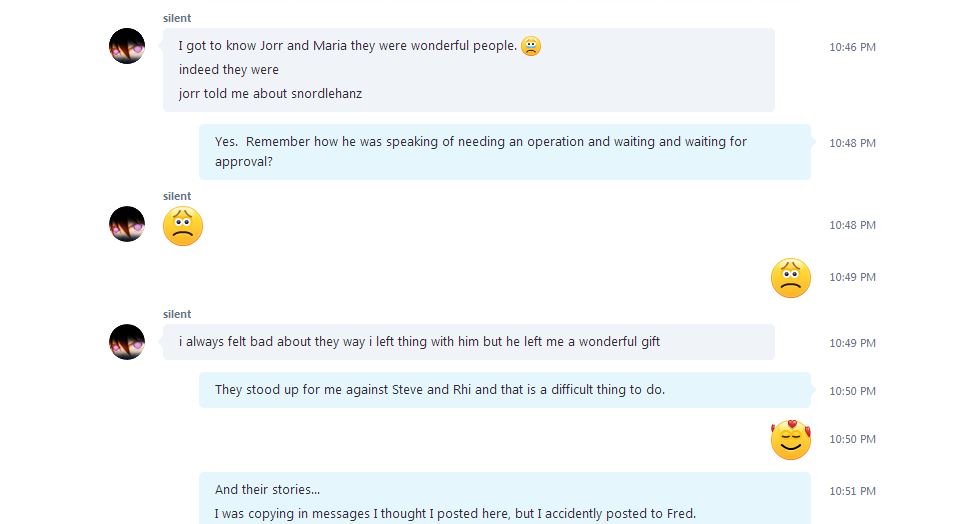Select the message about Steve and Rhi
This screenshot has height=524, width=980.
click(440, 390)
